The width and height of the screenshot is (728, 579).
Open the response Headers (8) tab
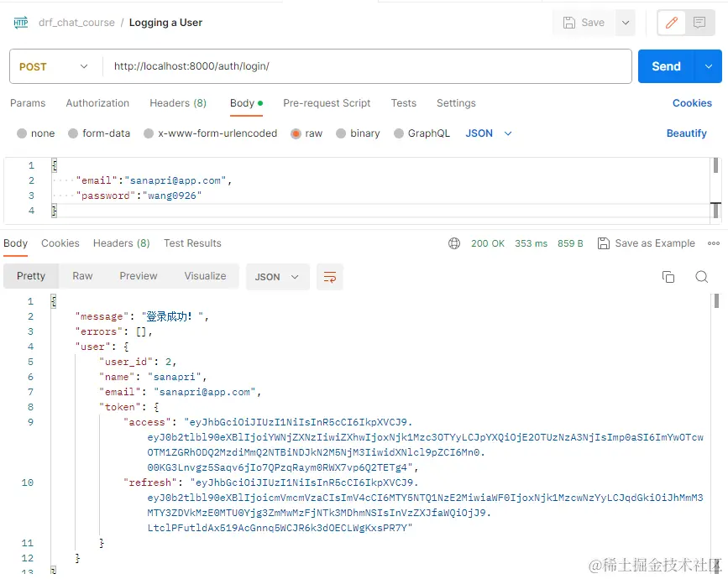(x=121, y=243)
